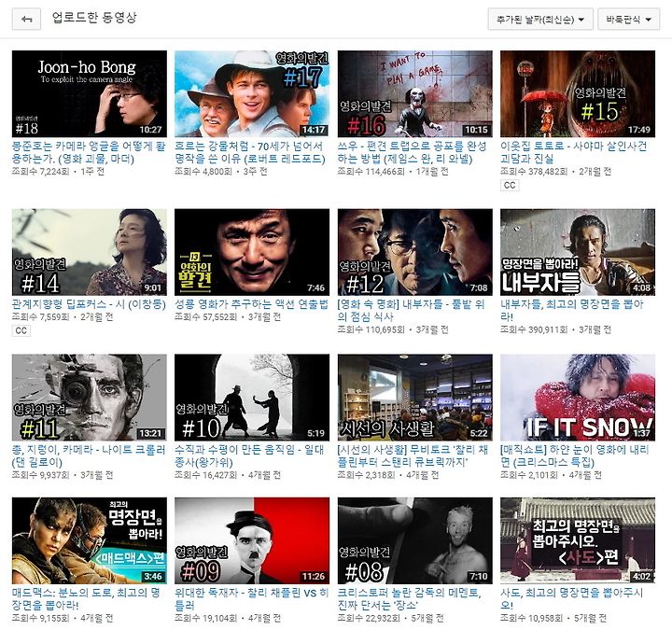Open the 명장면을 뽑아라 내부자들 thumbnail
672x630 pixels.
point(578,252)
